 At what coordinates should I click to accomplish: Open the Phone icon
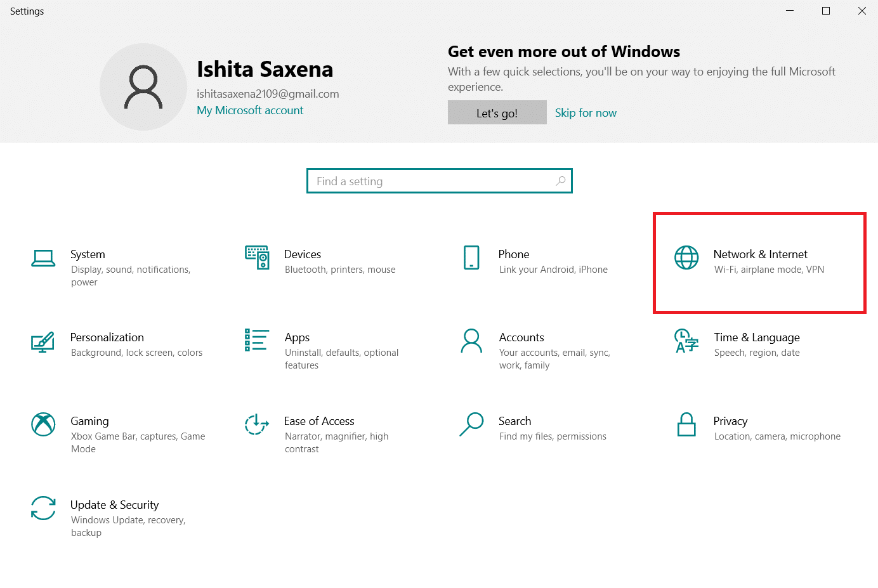point(471,258)
